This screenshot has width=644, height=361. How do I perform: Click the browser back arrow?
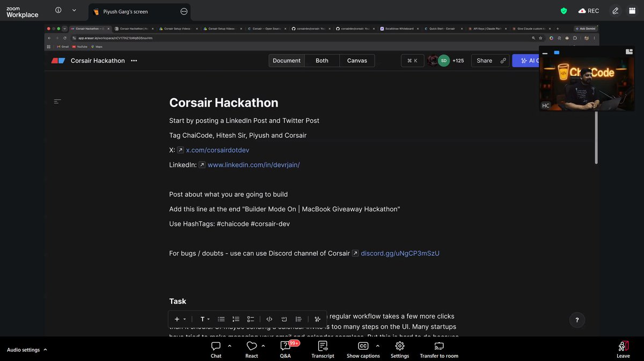point(49,38)
